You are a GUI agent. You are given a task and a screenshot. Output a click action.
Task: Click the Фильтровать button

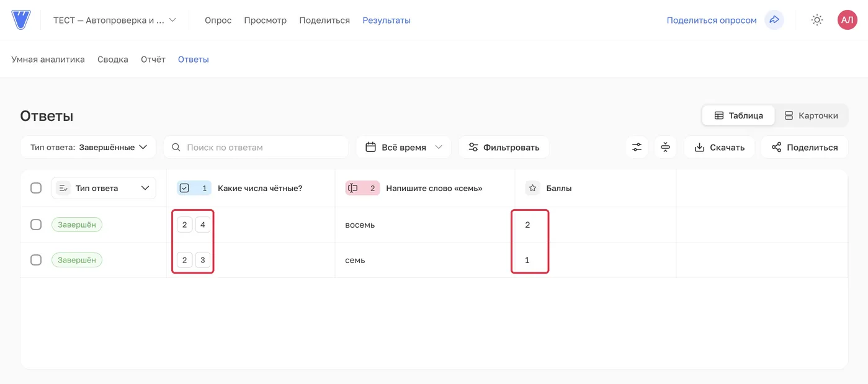tap(504, 147)
